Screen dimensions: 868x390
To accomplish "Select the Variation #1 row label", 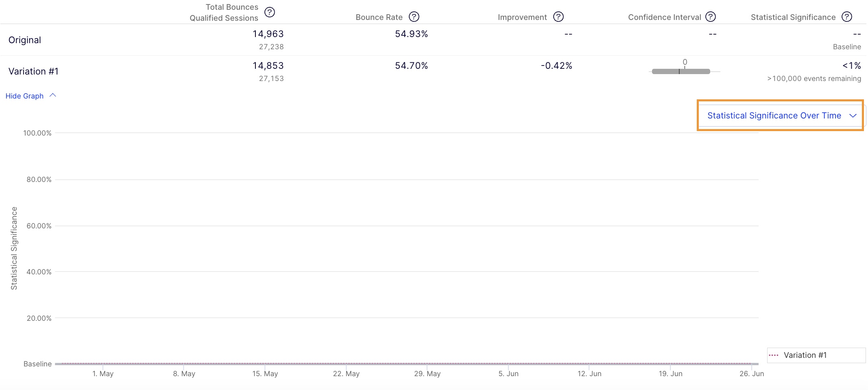I will [33, 71].
